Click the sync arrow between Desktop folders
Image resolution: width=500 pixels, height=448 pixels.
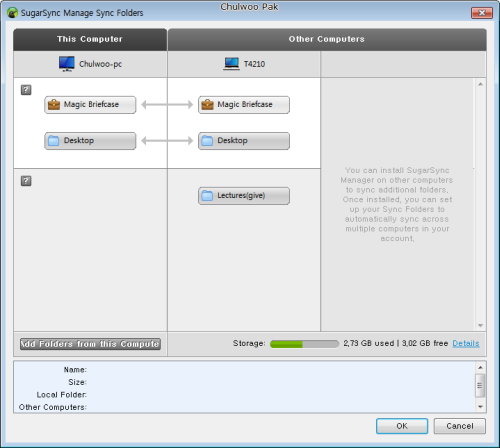tap(167, 141)
